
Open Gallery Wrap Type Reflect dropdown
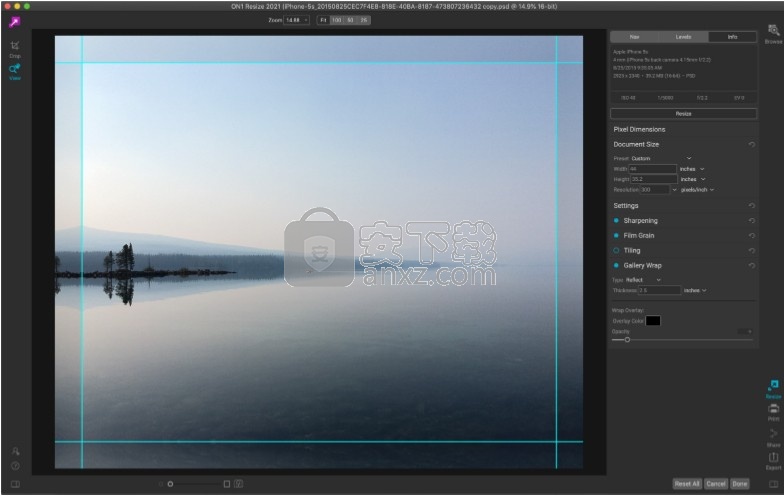pyautogui.click(x=643, y=280)
